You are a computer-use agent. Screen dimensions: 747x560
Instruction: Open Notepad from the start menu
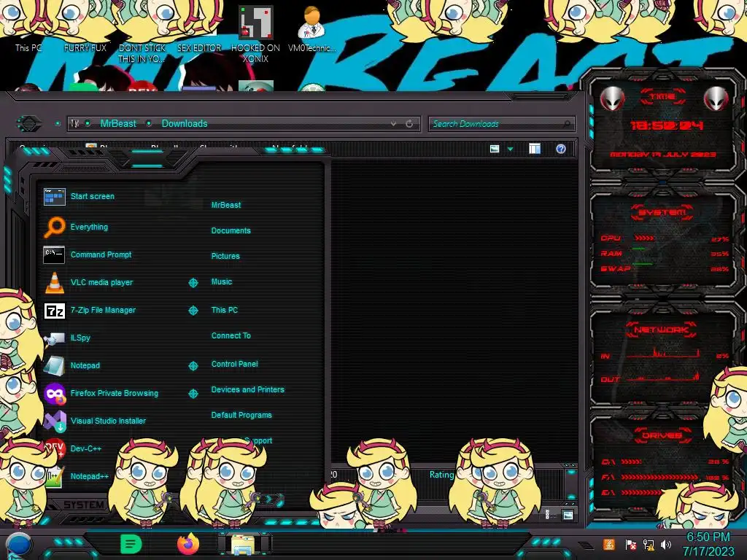72,365
